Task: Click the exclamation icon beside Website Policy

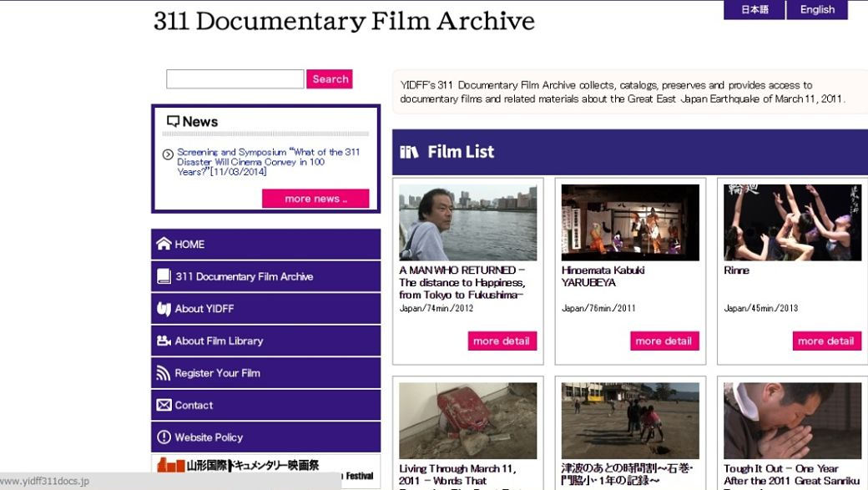Action: pyautogui.click(x=164, y=437)
